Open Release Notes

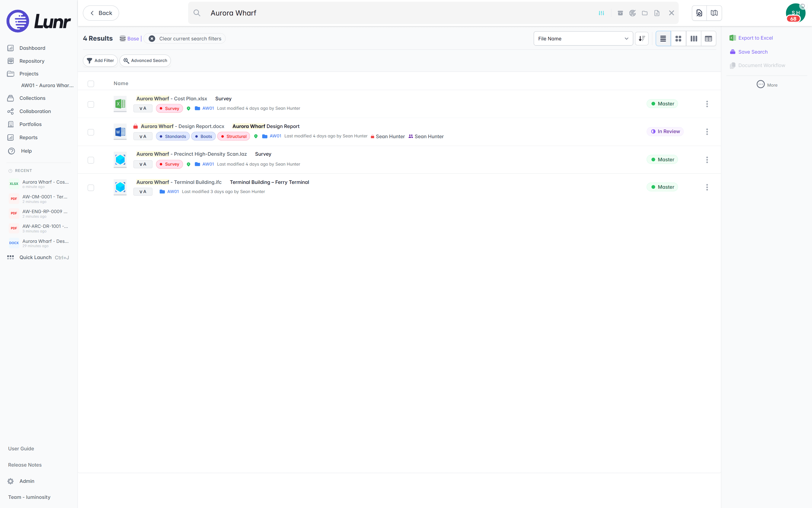25,465
